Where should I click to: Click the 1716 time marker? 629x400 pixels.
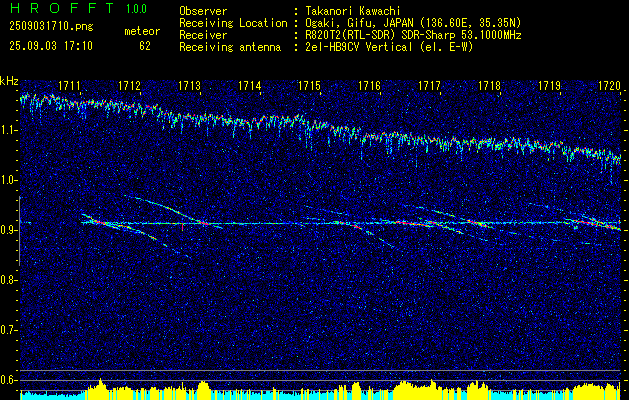click(x=369, y=86)
